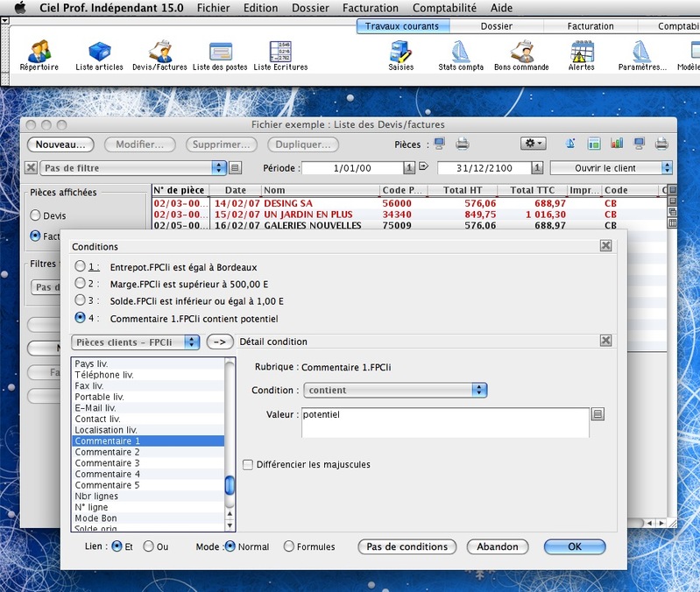Click the calendar button after start date 1/01/00
Image resolution: width=700 pixels, height=592 pixels.
409,168
